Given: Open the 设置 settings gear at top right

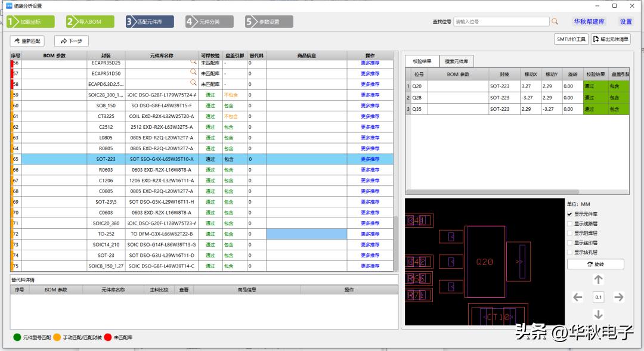Looking at the screenshot, I should point(626,21).
